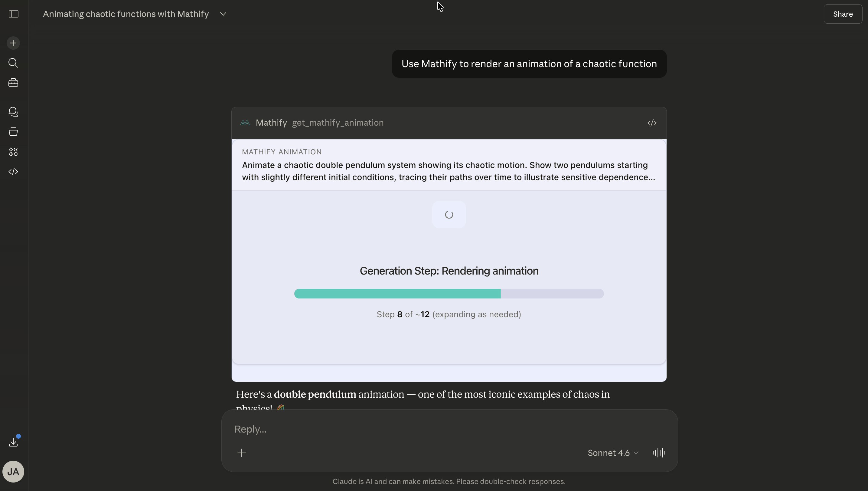This screenshot has height=491, width=868.
Task: Open the update download icon with blue dot
Action: [x=13, y=442]
